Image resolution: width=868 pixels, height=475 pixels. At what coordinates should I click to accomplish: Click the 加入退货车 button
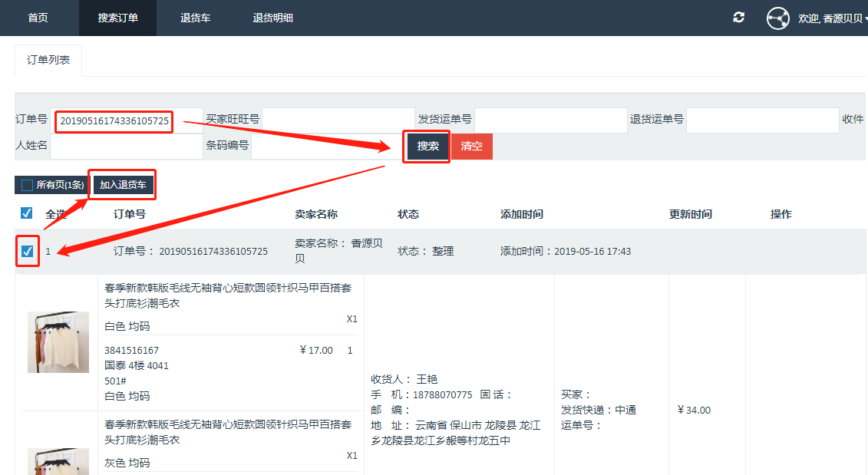(x=123, y=185)
